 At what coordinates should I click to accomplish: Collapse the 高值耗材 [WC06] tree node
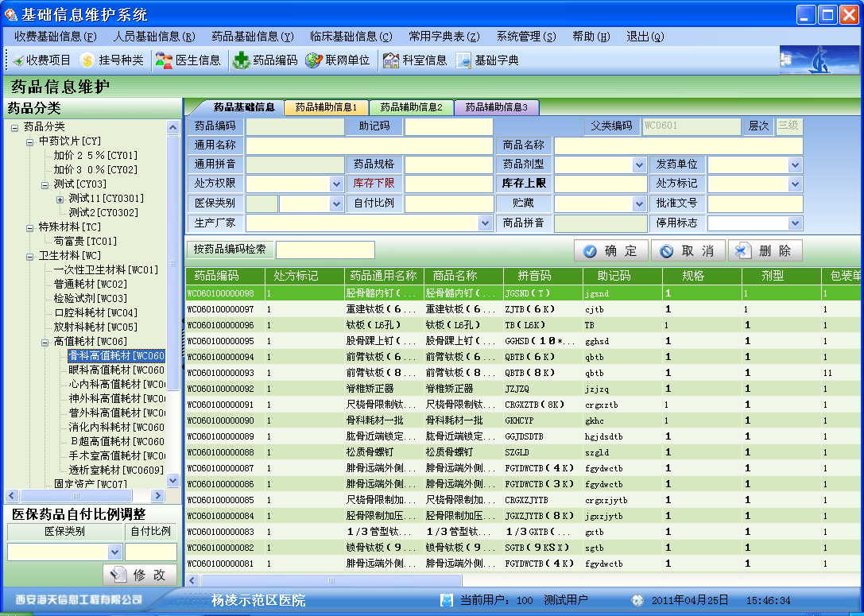click(x=45, y=343)
